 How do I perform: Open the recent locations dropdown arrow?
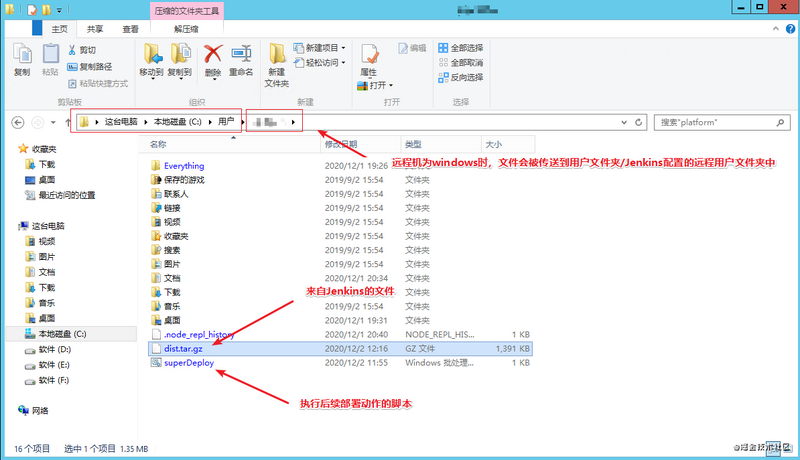tap(53, 122)
